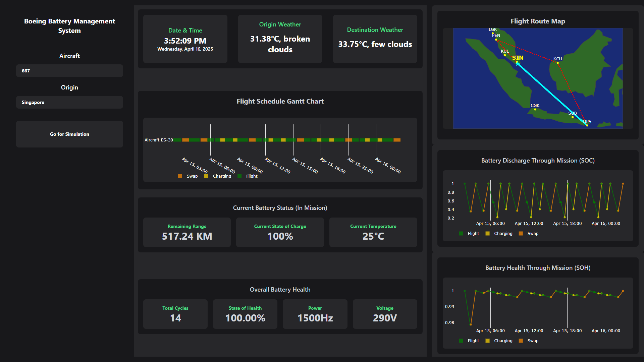The image size is (644, 362).
Task: Click the last orange Swap bar in Gantt
Action: click(x=397, y=140)
